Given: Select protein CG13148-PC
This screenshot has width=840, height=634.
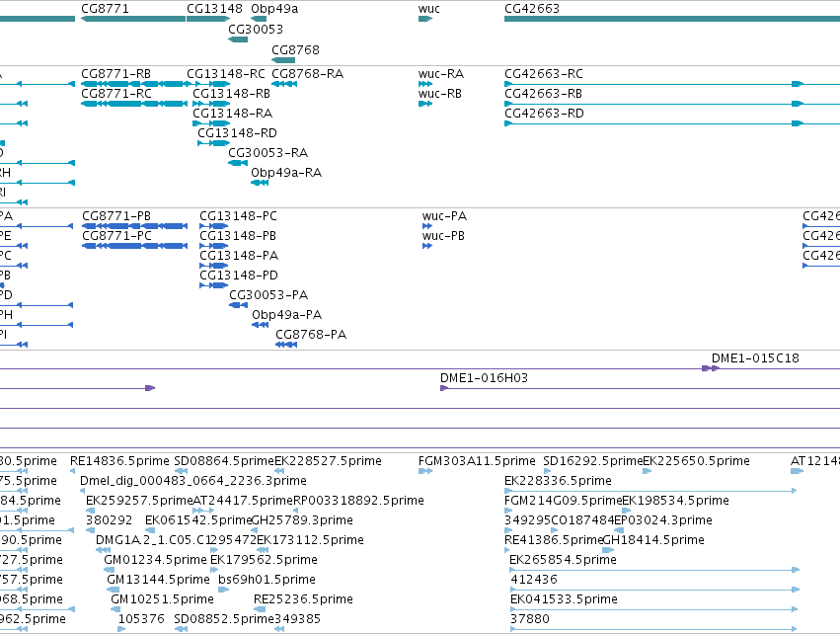Looking at the screenshot, I should pos(239,216).
